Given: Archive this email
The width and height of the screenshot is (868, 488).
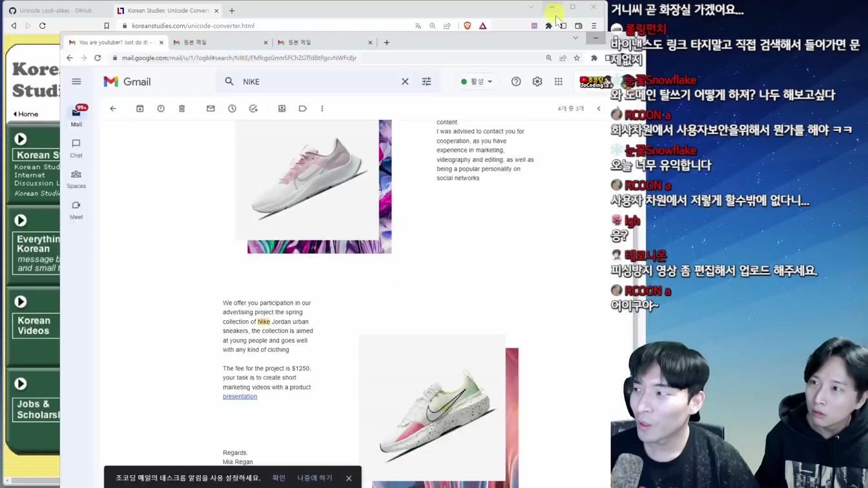Looking at the screenshot, I should [x=139, y=108].
